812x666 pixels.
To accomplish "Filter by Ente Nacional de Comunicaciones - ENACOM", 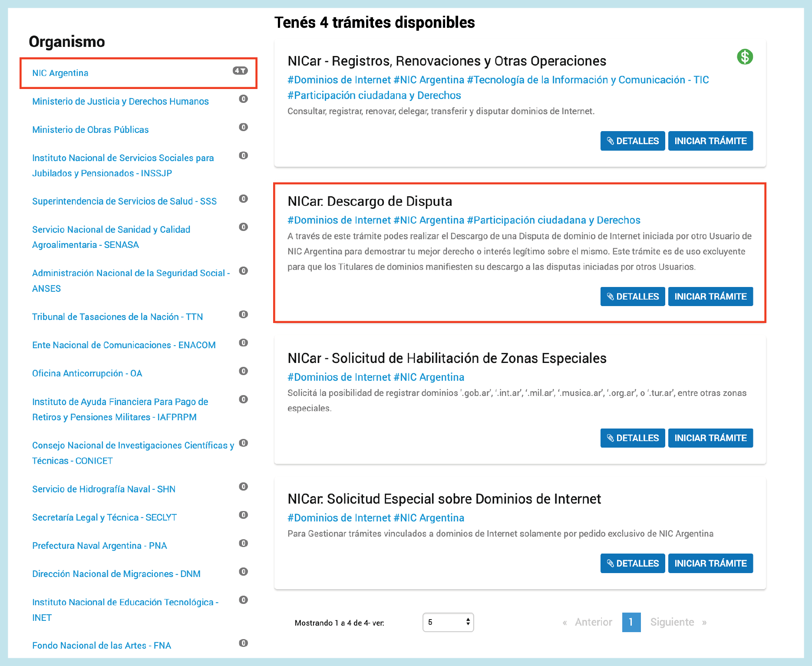I will click(x=124, y=345).
